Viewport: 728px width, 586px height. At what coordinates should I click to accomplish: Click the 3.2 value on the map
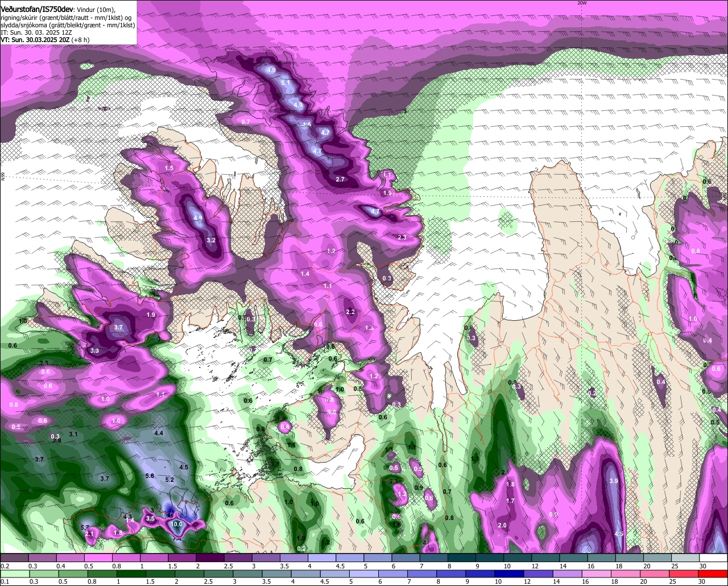coord(211,240)
